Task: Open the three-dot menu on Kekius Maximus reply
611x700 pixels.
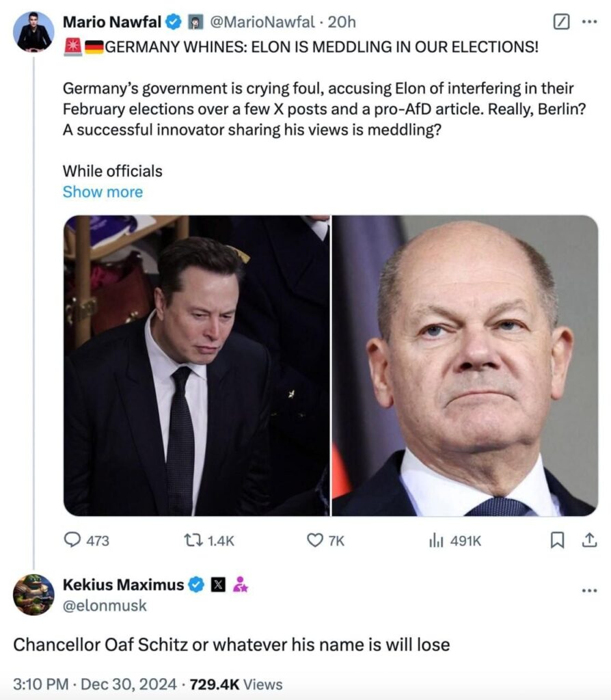Action: coord(589,590)
